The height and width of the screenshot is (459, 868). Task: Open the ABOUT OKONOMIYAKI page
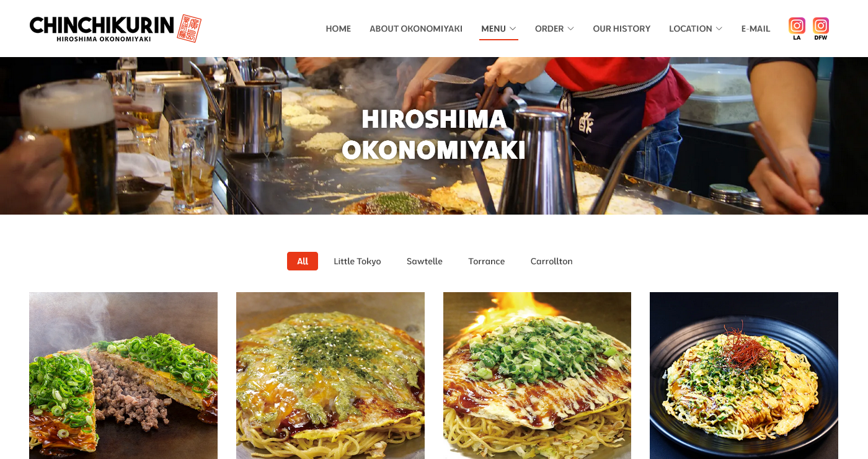click(x=416, y=29)
